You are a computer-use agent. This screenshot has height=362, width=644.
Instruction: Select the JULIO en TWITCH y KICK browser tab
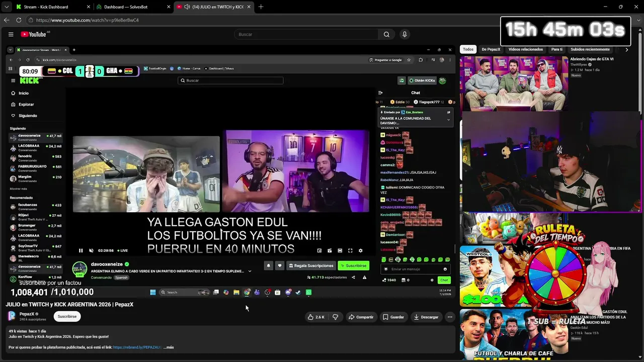coord(214,7)
